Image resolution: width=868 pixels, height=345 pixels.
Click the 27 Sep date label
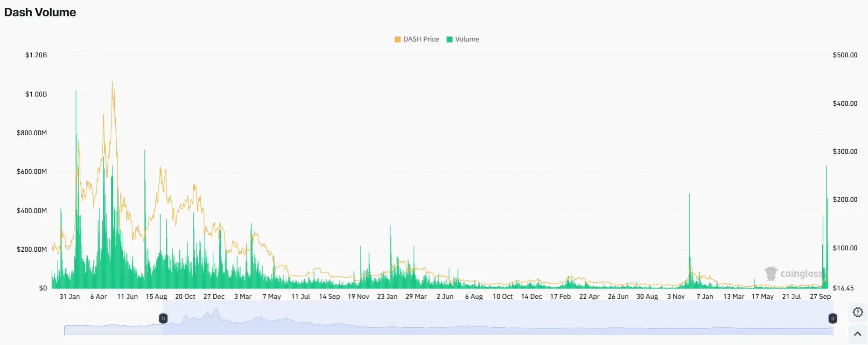coord(820,297)
